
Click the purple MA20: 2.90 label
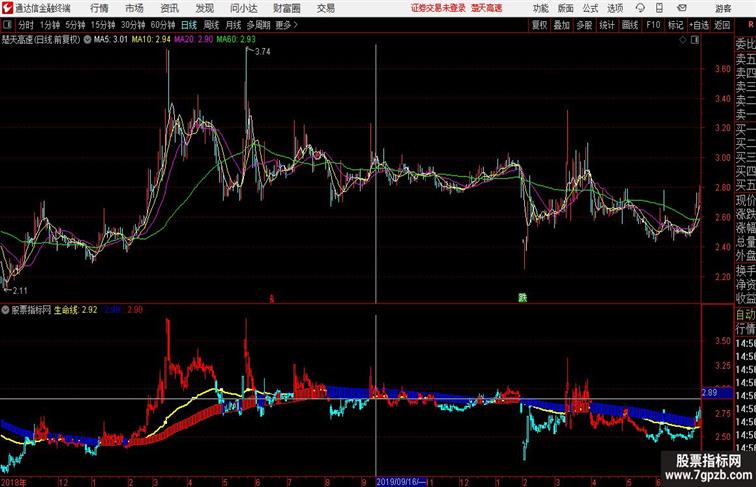(194, 40)
